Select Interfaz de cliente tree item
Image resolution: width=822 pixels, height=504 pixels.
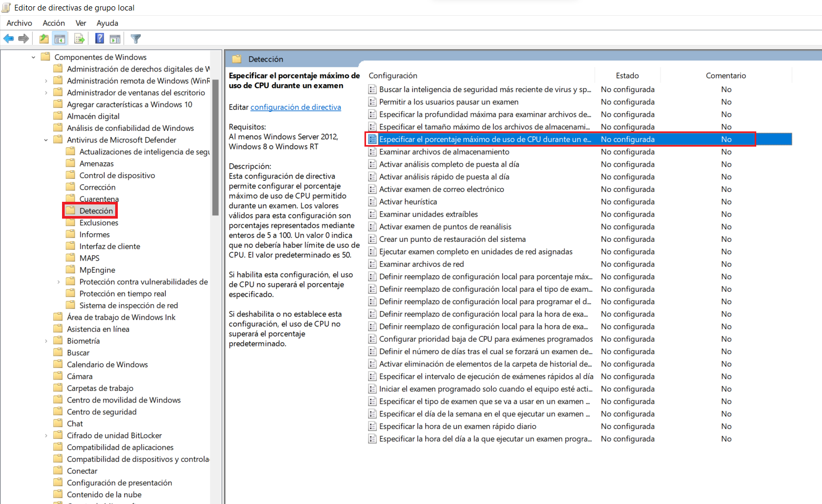(110, 246)
